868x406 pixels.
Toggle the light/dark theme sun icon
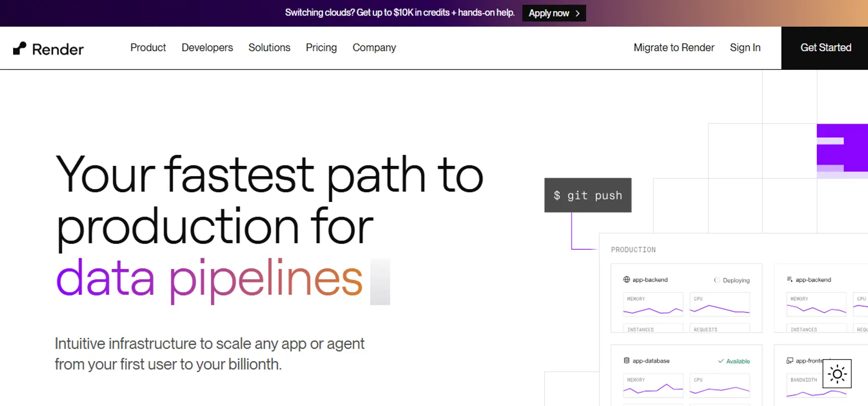point(837,374)
